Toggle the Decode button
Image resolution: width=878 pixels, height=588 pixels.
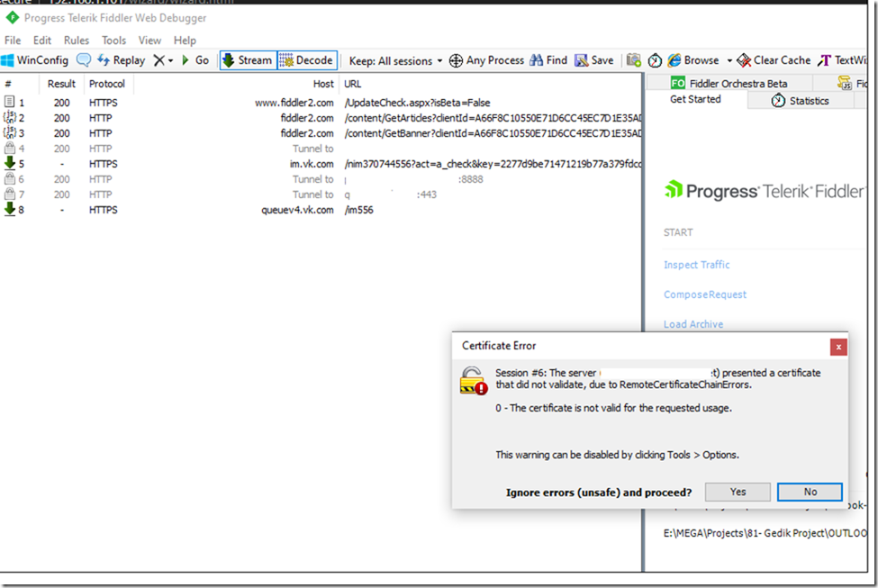pos(307,60)
